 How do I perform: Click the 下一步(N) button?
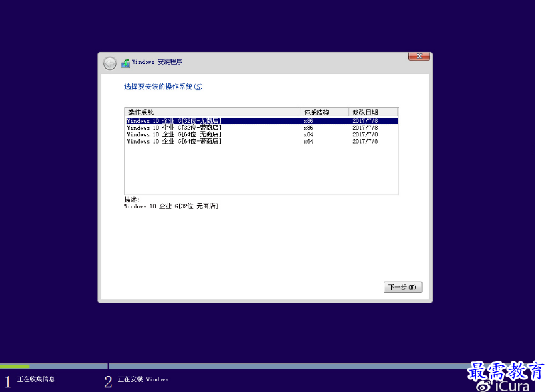(402, 287)
